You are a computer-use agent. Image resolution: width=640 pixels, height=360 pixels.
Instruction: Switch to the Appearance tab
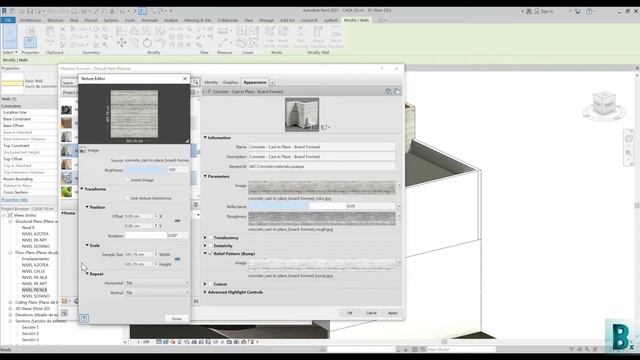(255, 82)
